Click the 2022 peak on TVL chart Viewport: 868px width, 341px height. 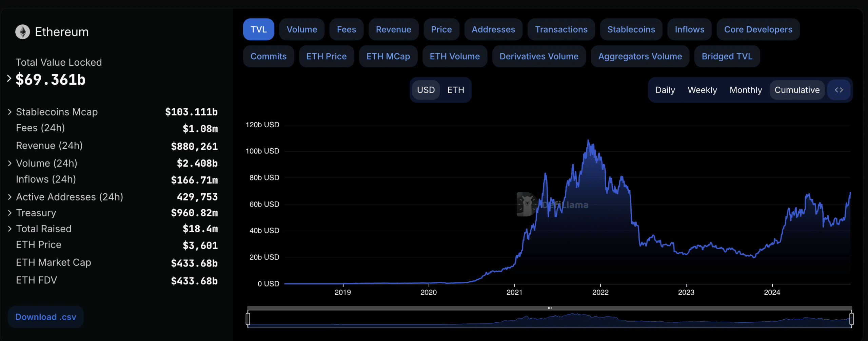[588, 140]
